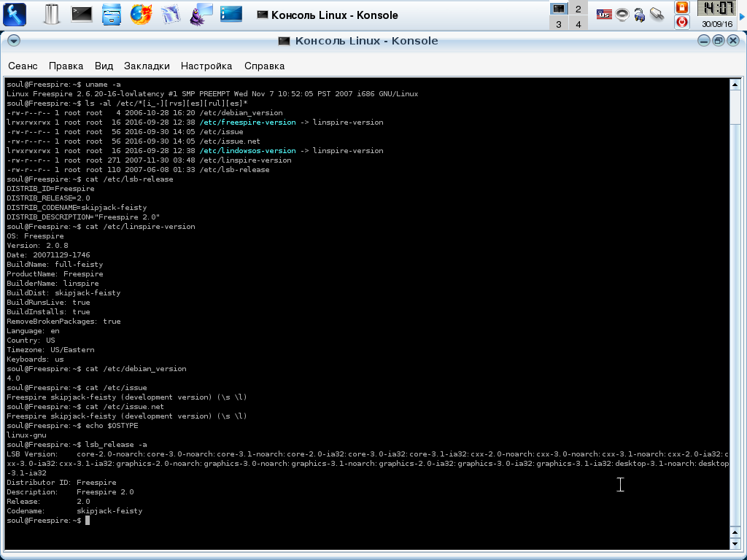Click the 'BuildName: full-feisty' line

(55, 265)
